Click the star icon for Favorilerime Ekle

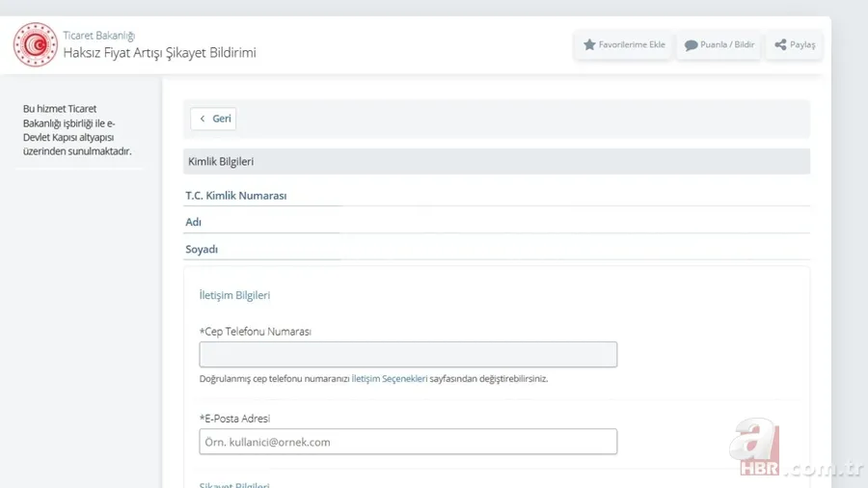(589, 44)
